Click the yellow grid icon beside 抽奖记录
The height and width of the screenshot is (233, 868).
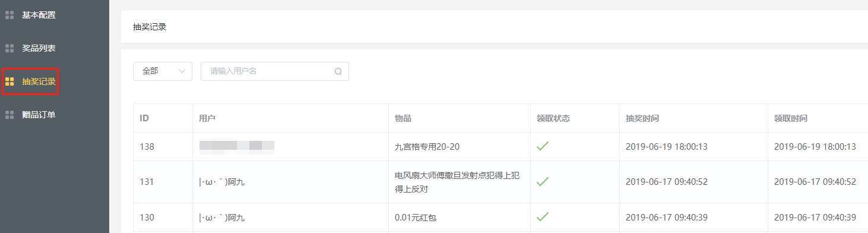[x=9, y=81]
